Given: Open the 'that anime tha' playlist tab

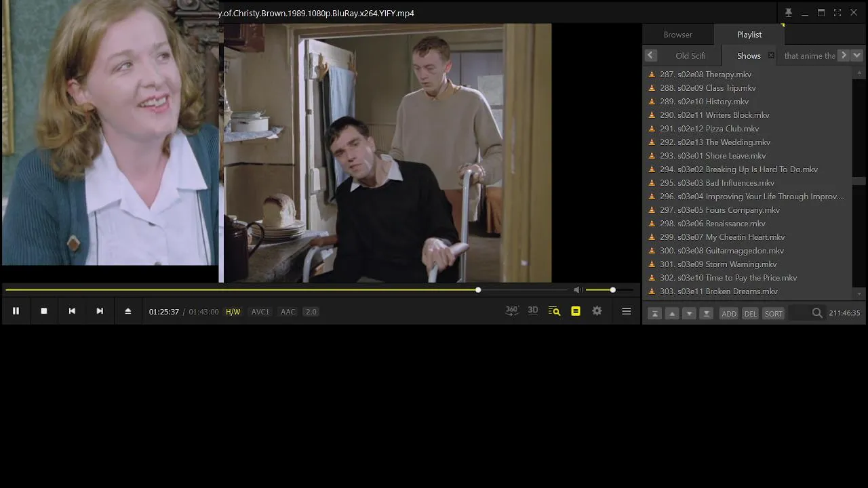Looking at the screenshot, I should [x=809, y=56].
